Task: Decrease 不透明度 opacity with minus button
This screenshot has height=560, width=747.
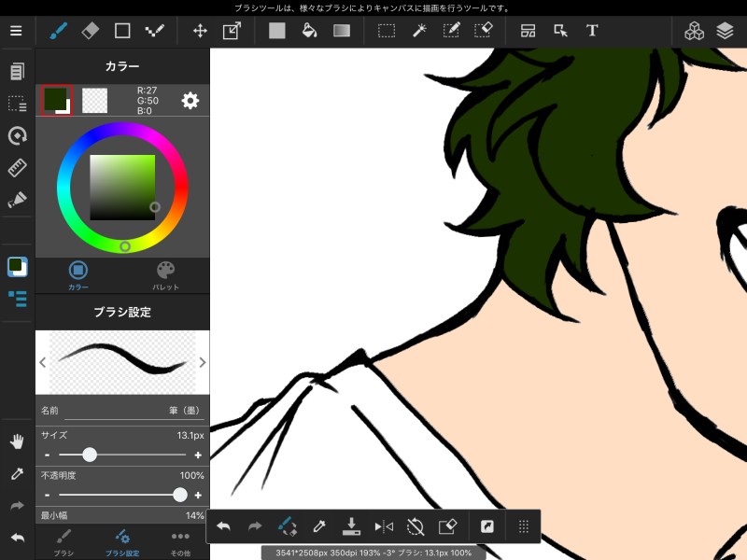Action: pyautogui.click(x=47, y=496)
